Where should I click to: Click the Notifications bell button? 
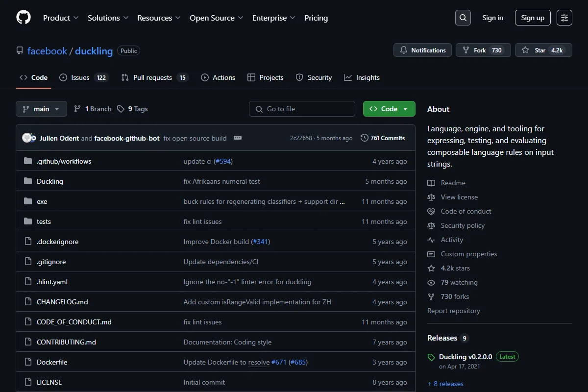click(423, 50)
